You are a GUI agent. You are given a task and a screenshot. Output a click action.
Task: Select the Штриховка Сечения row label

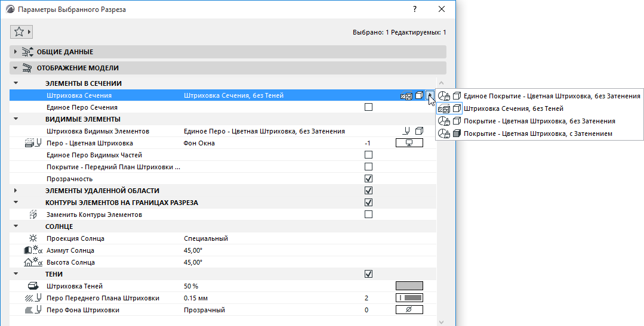coord(79,95)
